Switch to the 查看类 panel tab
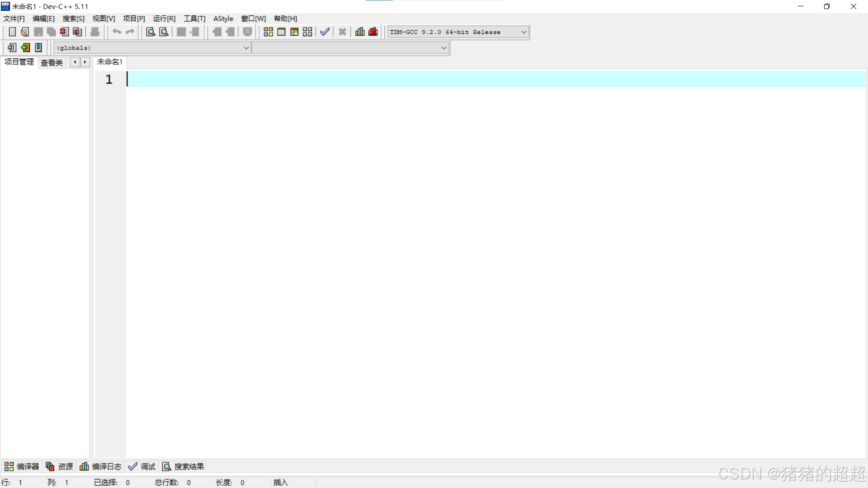This screenshot has width=868, height=488. [52, 62]
